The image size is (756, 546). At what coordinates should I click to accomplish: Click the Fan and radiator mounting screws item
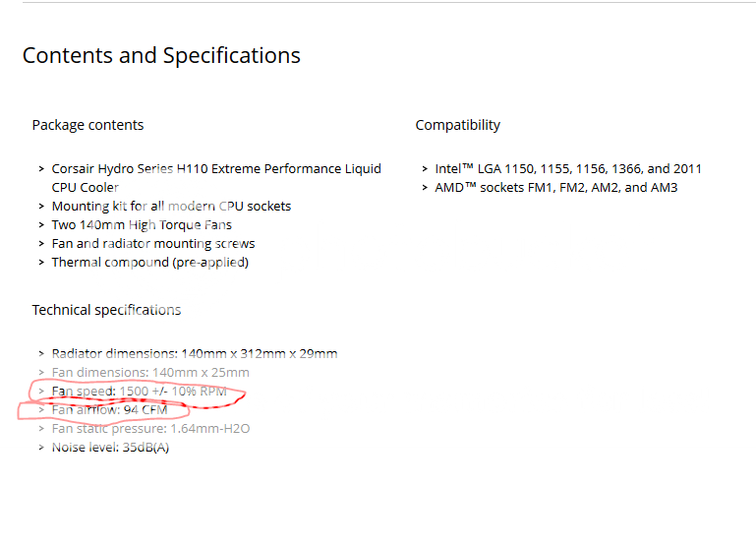[x=153, y=244]
